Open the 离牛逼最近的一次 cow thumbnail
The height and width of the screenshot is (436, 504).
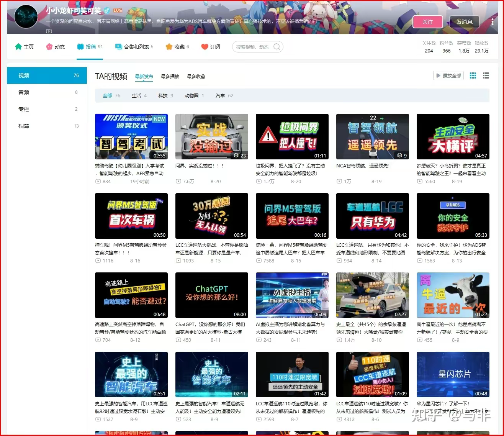pyautogui.click(x=453, y=295)
